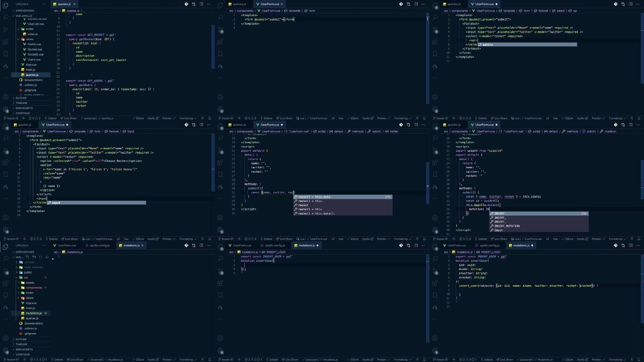Toggle Formatting in top-left window status bar

188,118
